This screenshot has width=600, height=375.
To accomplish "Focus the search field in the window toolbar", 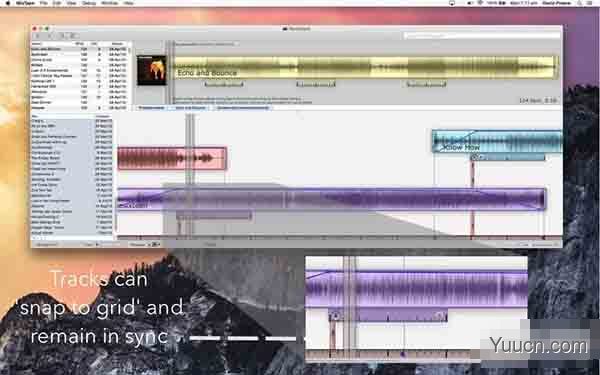I will pos(482,36).
